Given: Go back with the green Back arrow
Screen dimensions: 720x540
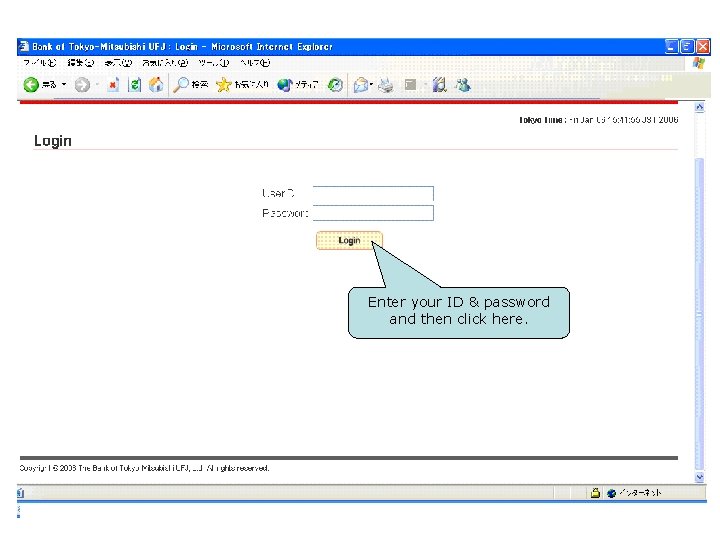Looking at the screenshot, I should tap(31, 84).
